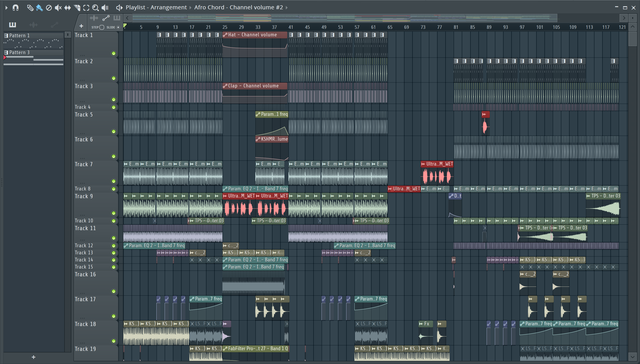Image resolution: width=640 pixels, height=364 pixels.
Task: Select the Track 16 header label
Action: (x=85, y=274)
